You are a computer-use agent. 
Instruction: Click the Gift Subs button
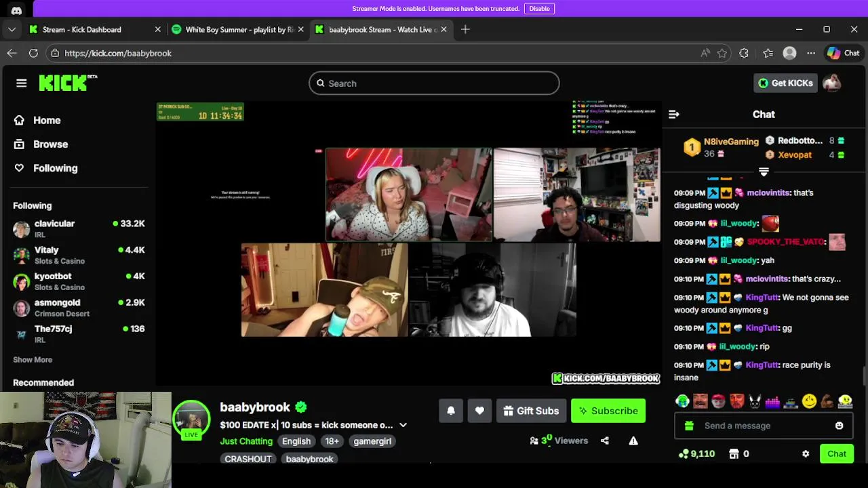[x=531, y=411]
